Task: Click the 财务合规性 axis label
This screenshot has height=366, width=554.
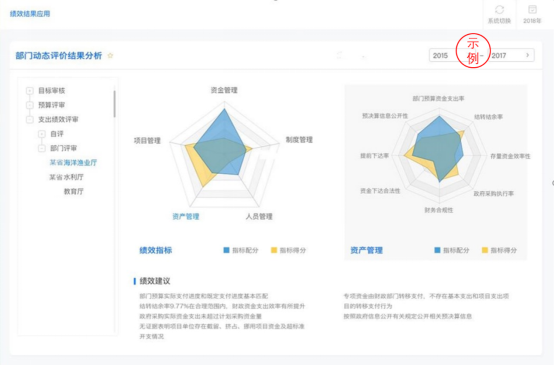Action: pyautogui.click(x=438, y=210)
